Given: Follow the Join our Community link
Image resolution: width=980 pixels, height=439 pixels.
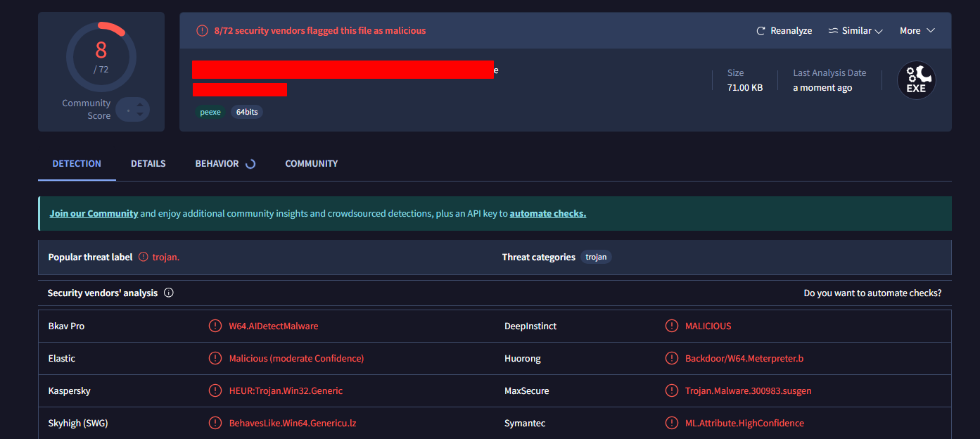Looking at the screenshot, I should (x=94, y=214).
